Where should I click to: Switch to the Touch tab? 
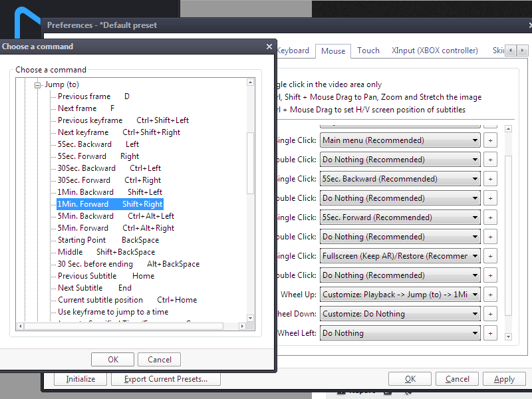[x=368, y=51]
